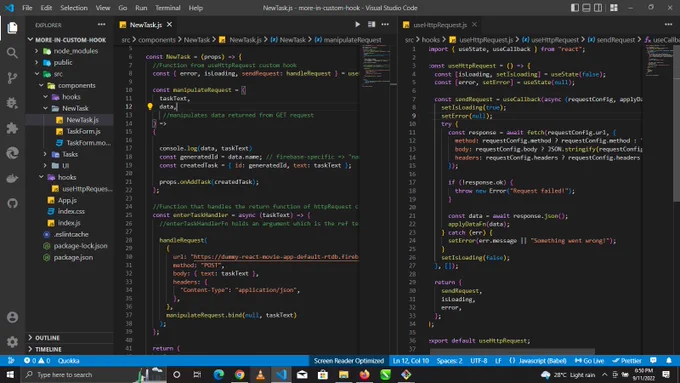Split the NewTask.js editor to the side
Viewport: 680px width, 383px height.
[x=371, y=25]
